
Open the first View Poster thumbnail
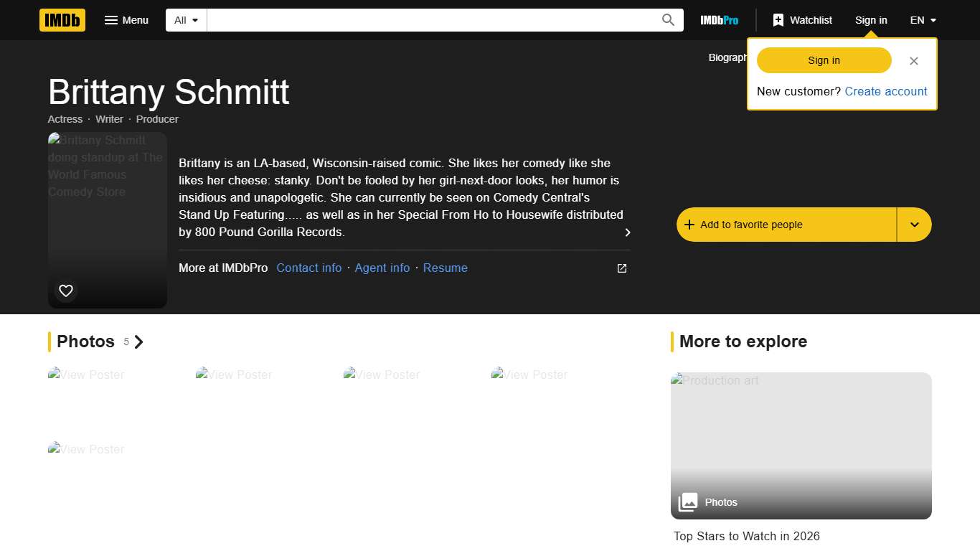click(x=85, y=375)
